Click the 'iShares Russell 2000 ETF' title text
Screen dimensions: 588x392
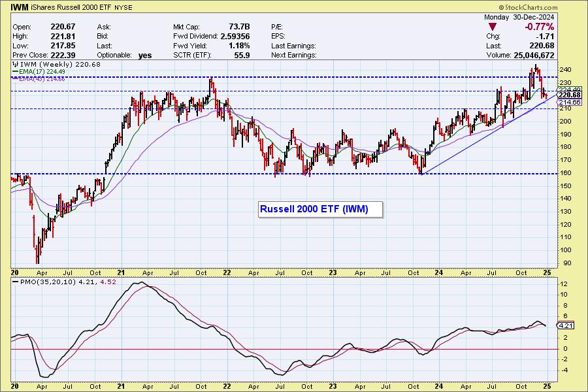tap(71, 7)
